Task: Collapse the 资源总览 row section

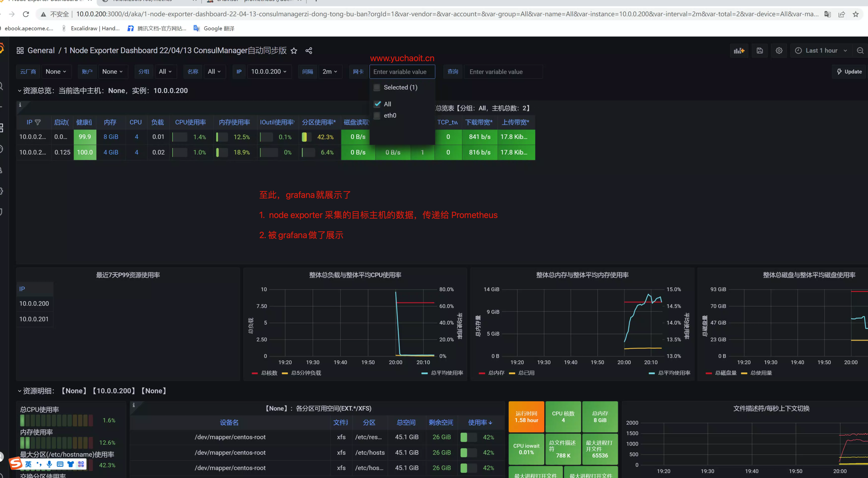Action: tap(20, 91)
